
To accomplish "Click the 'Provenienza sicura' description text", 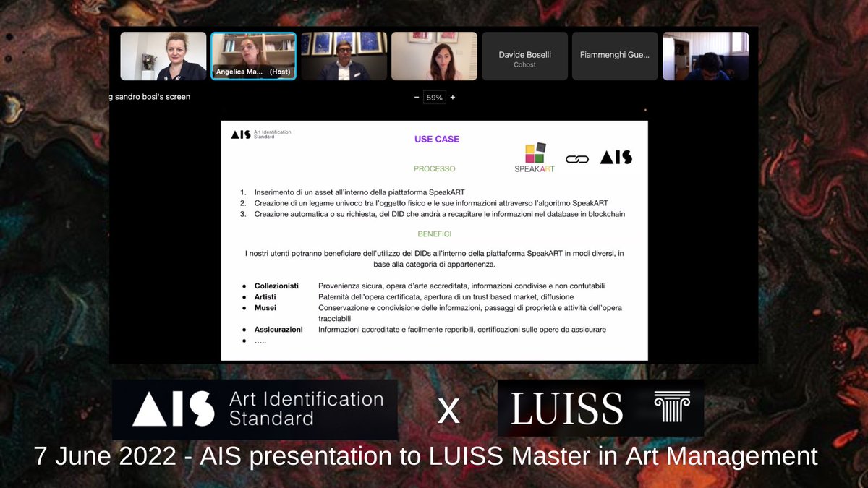I will pos(461,286).
